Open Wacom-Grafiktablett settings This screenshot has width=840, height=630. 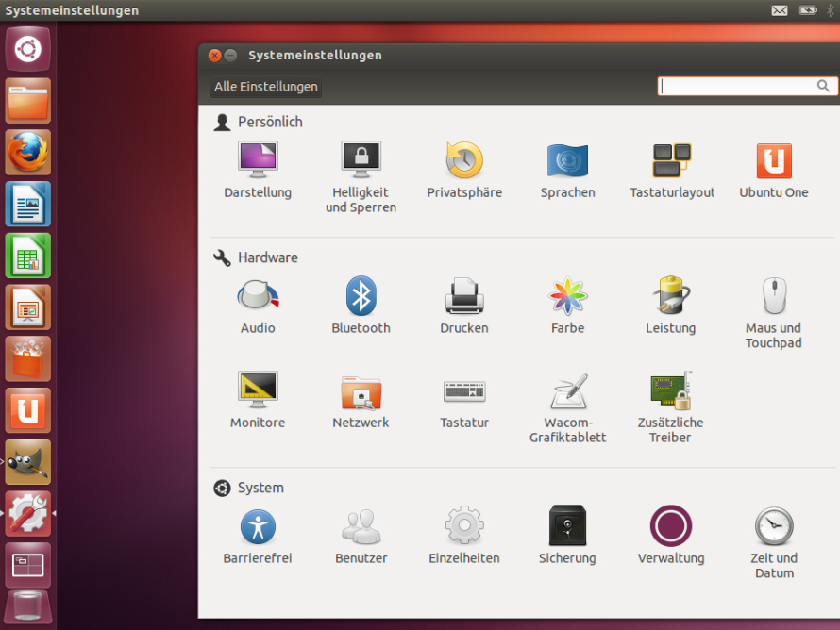click(568, 407)
